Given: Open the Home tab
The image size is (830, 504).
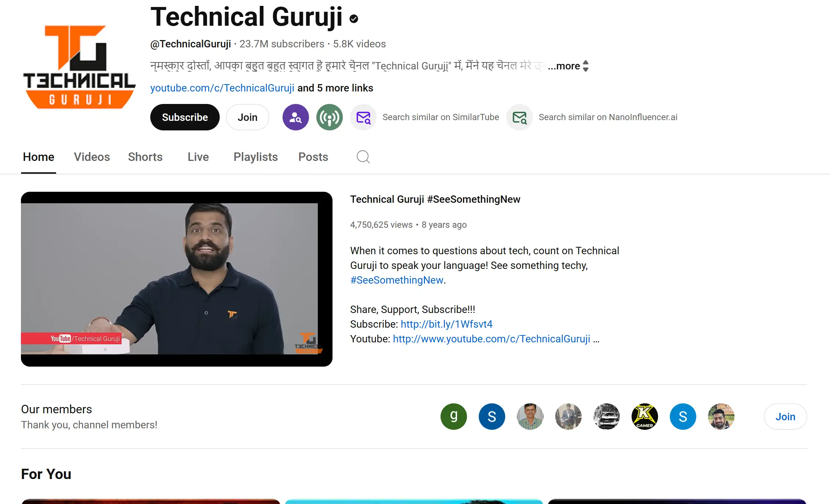Looking at the screenshot, I should [39, 157].
